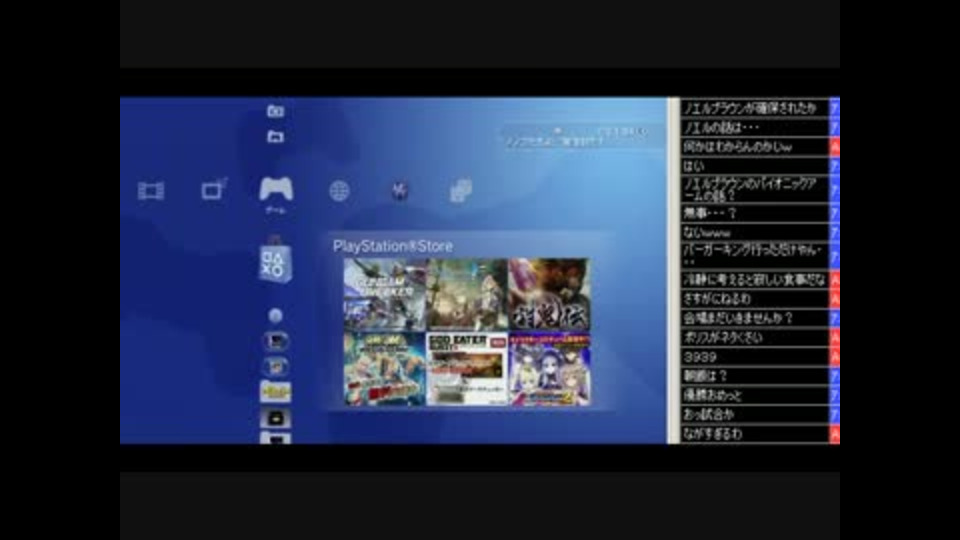Open the Friends category icon
Viewport: 960px width, 540px height.
coord(460,190)
